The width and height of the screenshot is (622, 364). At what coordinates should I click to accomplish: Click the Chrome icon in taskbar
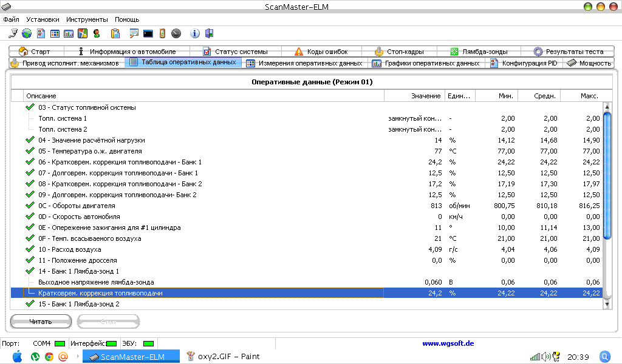tap(49, 357)
